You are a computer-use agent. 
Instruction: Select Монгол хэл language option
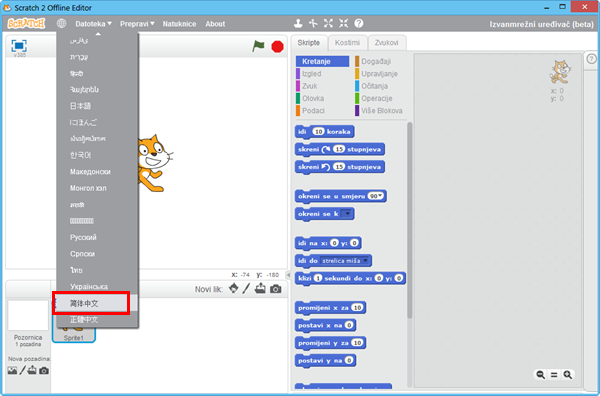coord(97,188)
